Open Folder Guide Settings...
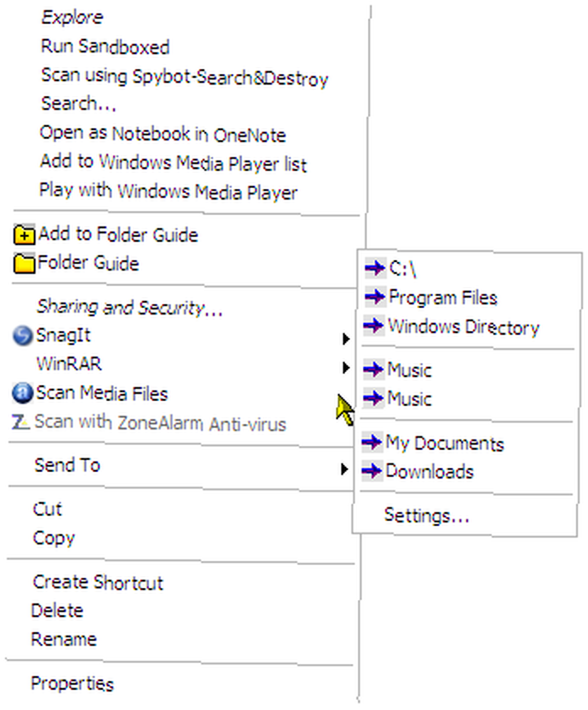This screenshot has height=710, width=588. tap(426, 515)
